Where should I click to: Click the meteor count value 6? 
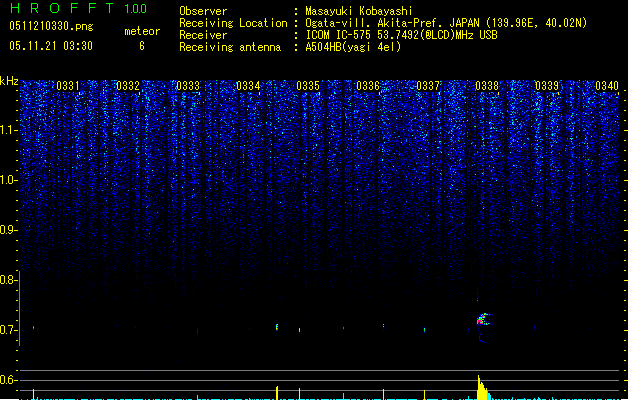pyautogui.click(x=142, y=46)
